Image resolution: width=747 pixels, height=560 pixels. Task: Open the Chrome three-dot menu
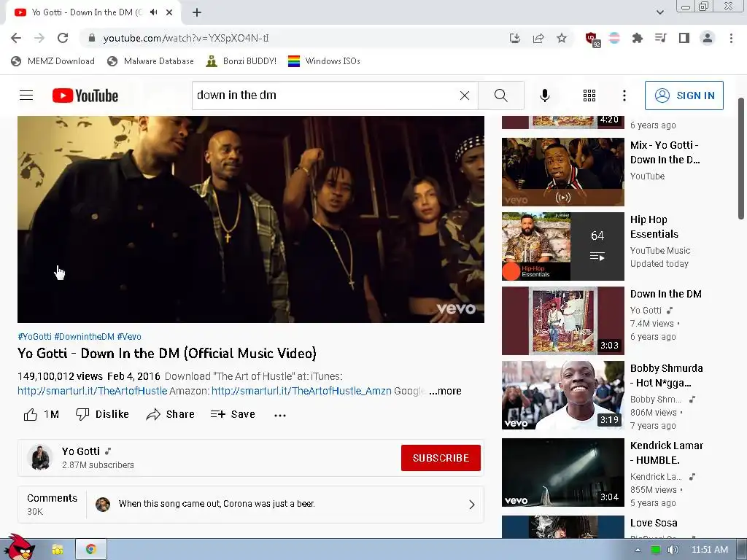coord(731,38)
